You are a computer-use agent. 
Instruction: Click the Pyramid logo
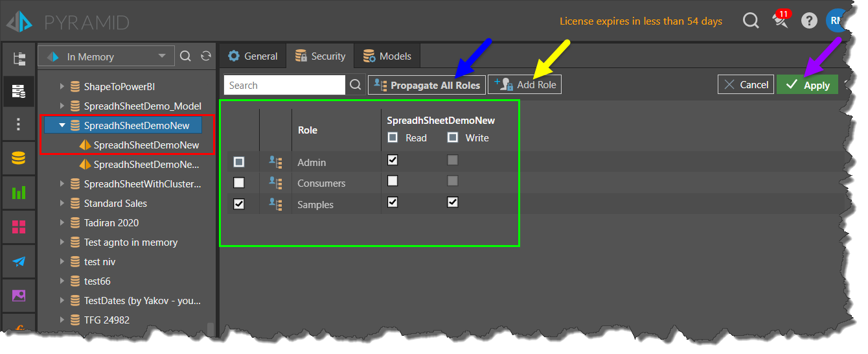19,22
